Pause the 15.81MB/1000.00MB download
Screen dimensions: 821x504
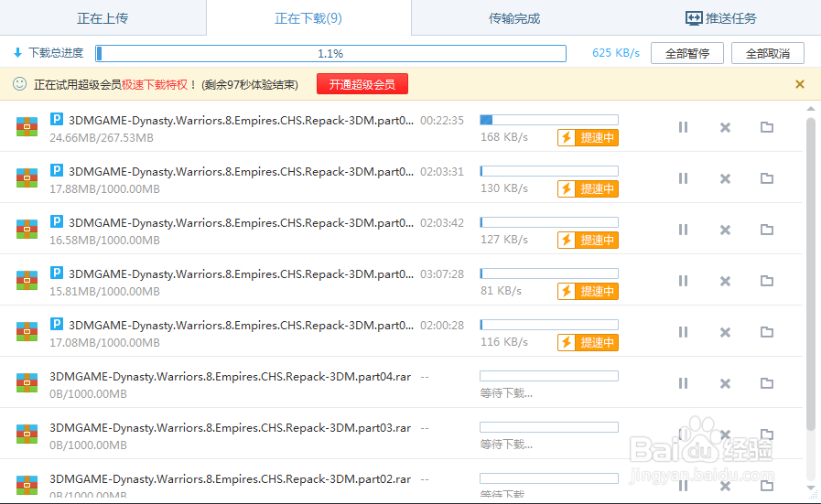[x=683, y=281]
